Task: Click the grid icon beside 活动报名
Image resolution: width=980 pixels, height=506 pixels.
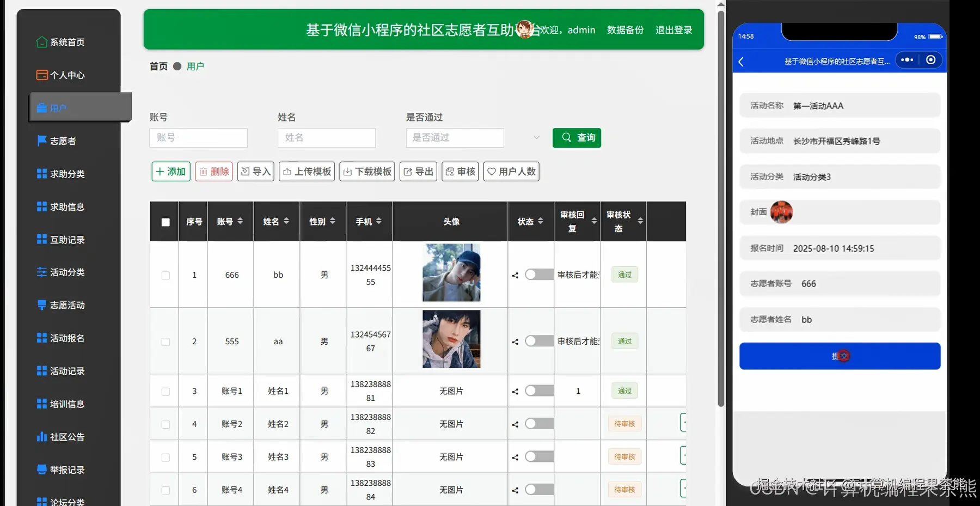Action: point(42,338)
